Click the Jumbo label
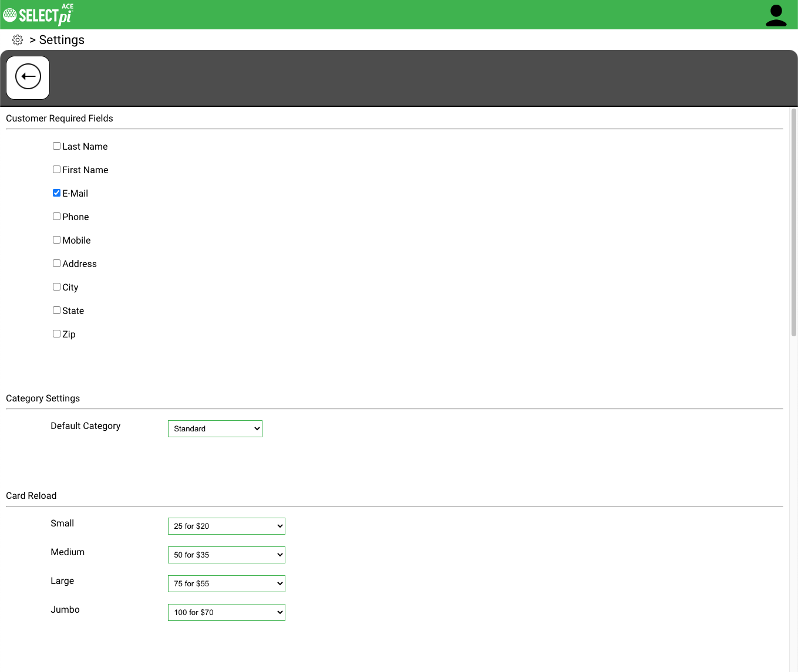Screen dimensions: 798x672 coord(65,610)
